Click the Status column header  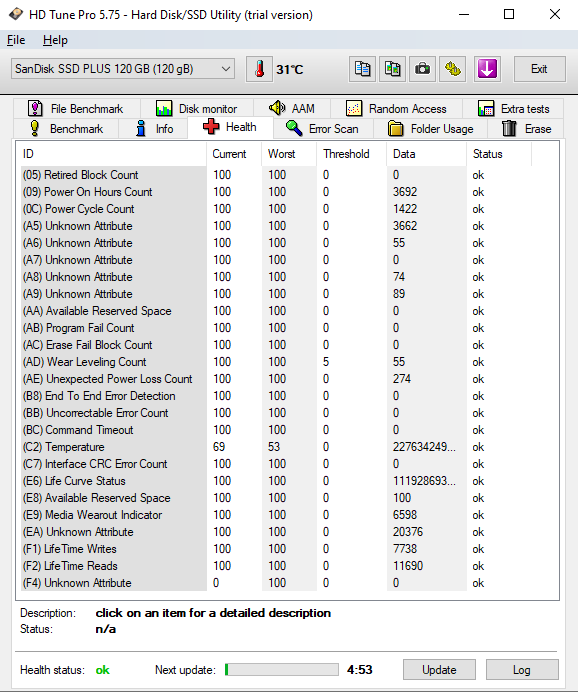[499, 154]
